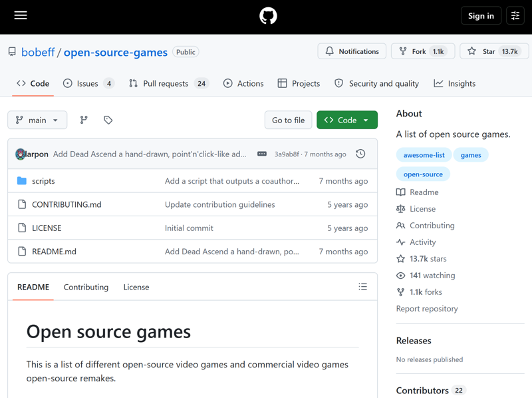Click the Notifications bell button
The height and width of the screenshot is (398, 532).
point(352,51)
